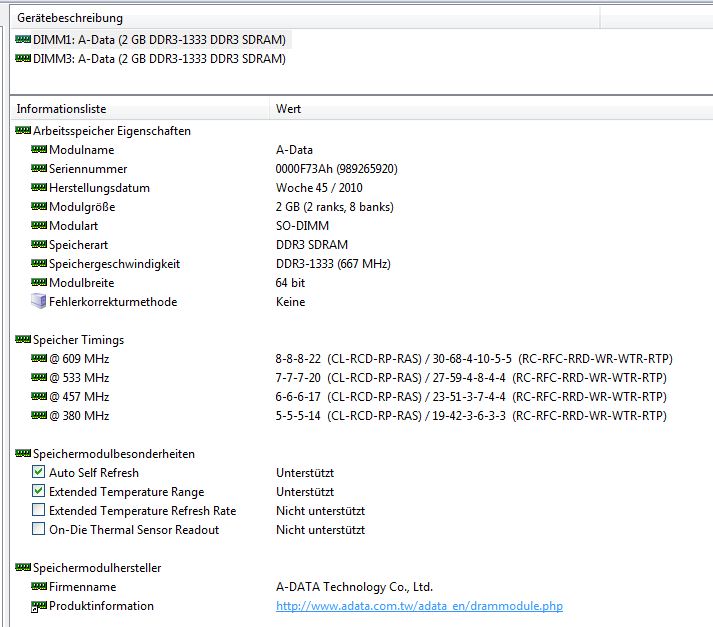Viewport: 713px width, 627px height.
Task: Click the icon beside Modulart
Action: click(x=39, y=225)
